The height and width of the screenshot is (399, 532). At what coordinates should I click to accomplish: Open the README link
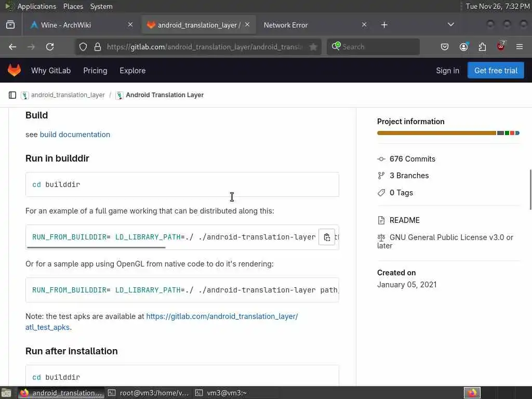click(x=404, y=220)
